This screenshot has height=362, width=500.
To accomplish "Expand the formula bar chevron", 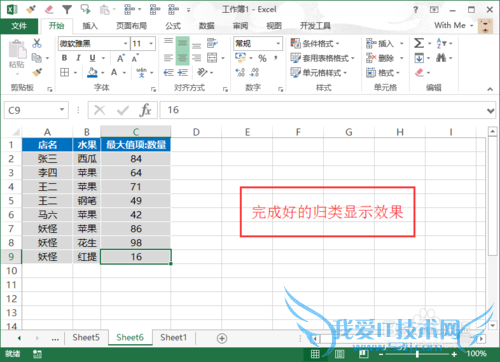I will [490, 110].
